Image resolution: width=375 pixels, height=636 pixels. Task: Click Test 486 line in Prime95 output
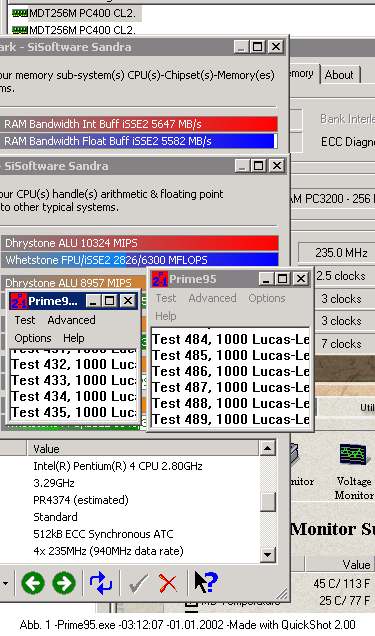click(x=231, y=371)
